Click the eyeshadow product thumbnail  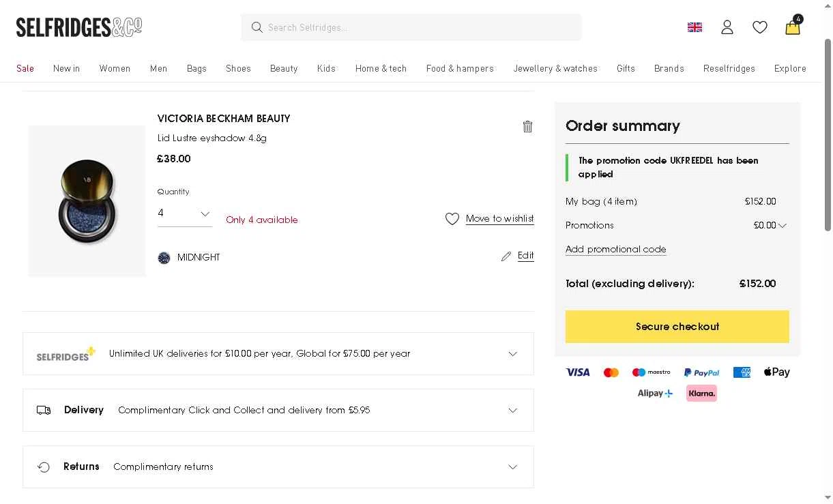pyautogui.click(x=87, y=201)
